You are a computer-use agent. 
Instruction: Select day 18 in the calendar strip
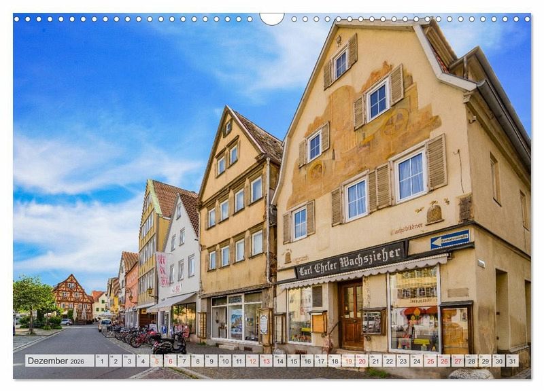click(335, 361)
